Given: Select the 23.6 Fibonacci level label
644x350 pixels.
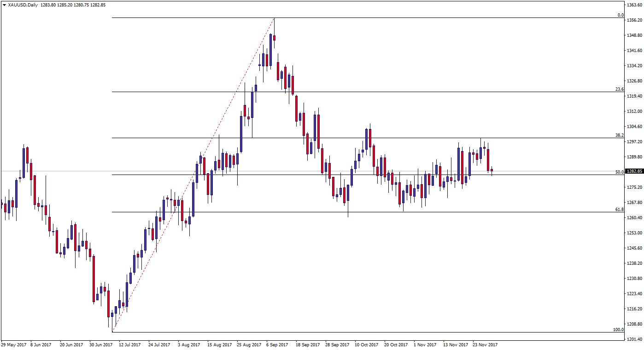Looking at the screenshot, I should pyautogui.click(x=620, y=89).
